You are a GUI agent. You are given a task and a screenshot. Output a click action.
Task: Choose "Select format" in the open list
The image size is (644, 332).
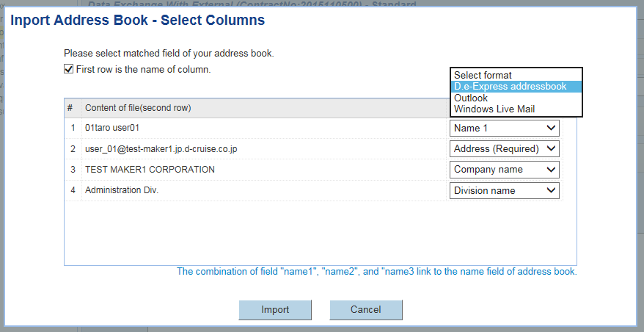(x=483, y=75)
